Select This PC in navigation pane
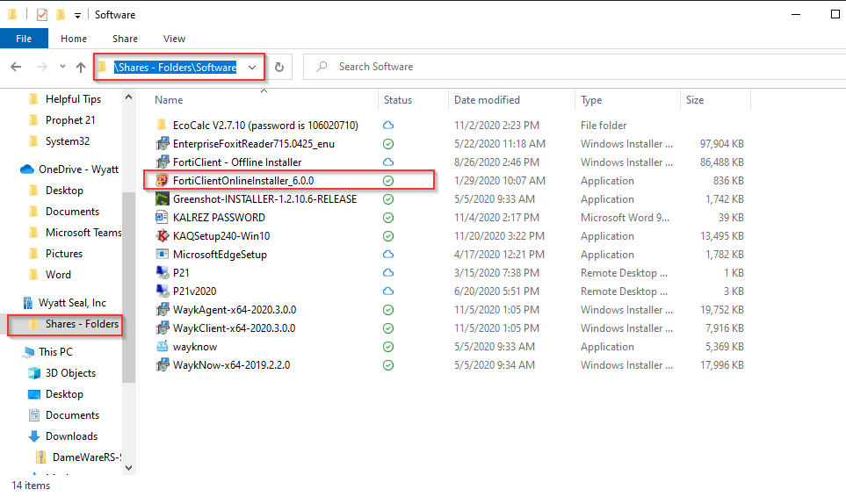 click(x=55, y=352)
